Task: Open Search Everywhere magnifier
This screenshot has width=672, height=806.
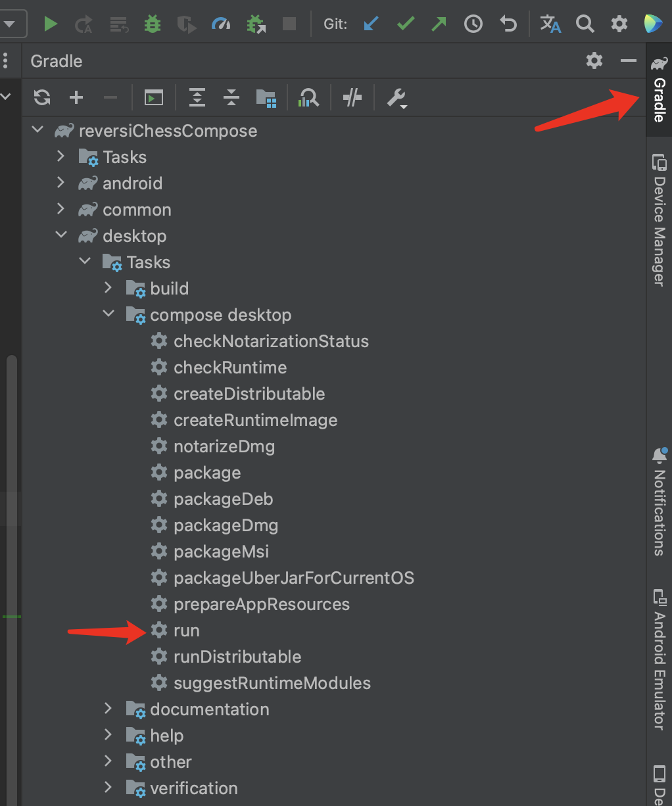Action: coord(585,24)
